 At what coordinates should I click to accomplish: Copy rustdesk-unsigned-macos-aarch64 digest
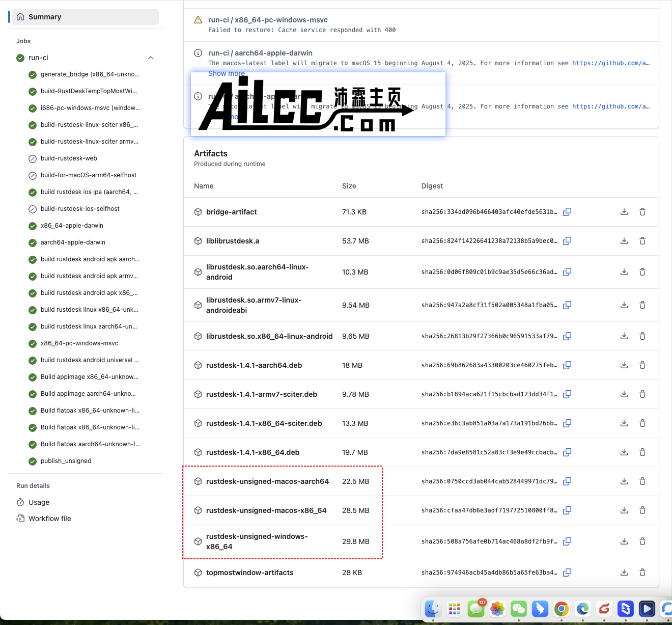(x=567, y=481)
